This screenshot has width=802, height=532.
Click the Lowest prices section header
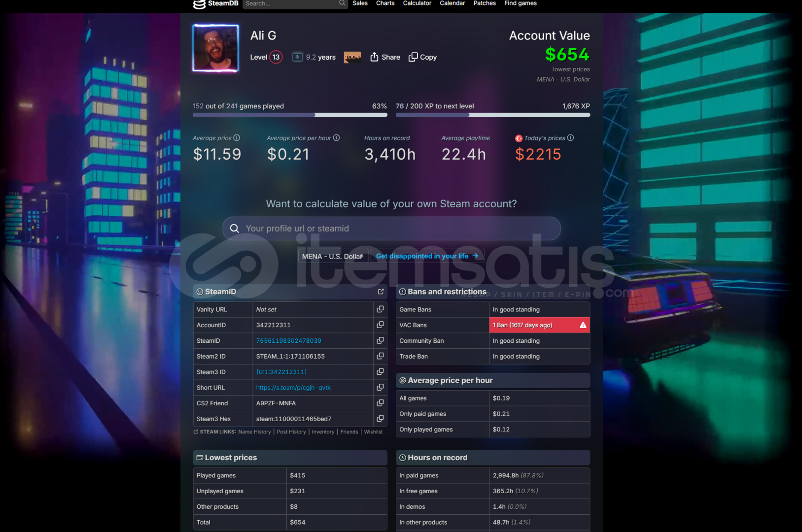coord(290,458)
